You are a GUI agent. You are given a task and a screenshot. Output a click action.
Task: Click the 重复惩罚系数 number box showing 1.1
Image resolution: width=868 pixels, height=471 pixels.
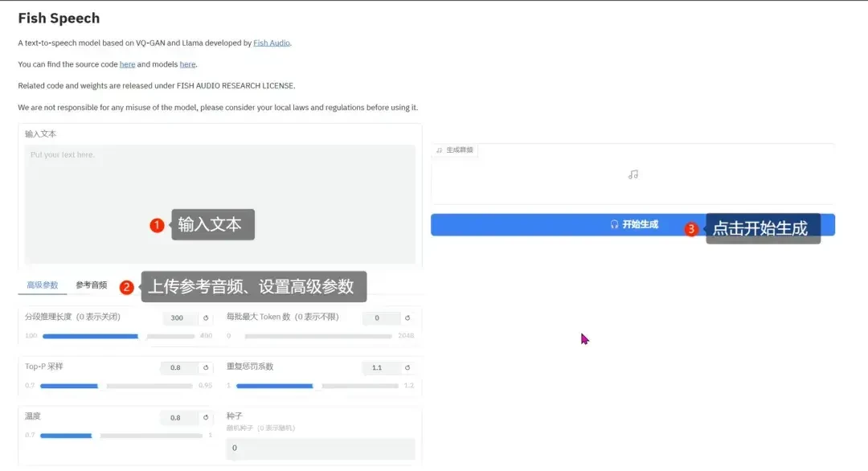(x=381, y=367)
